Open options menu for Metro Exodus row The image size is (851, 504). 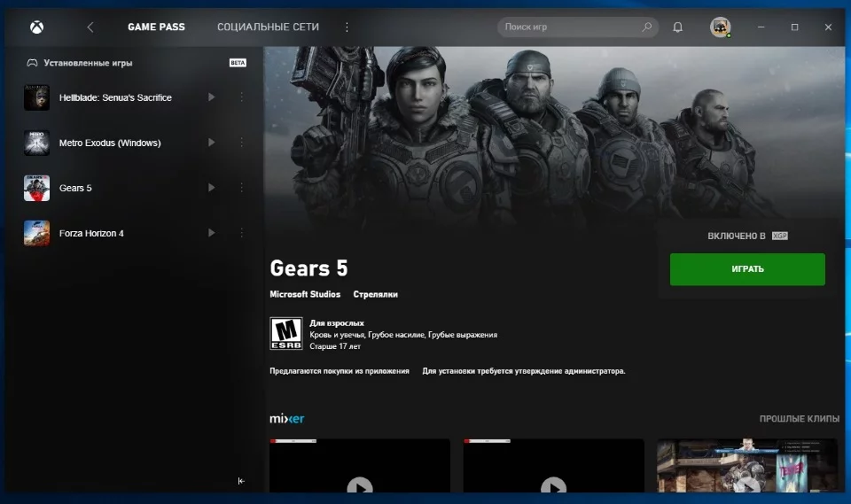click(241, 142)
